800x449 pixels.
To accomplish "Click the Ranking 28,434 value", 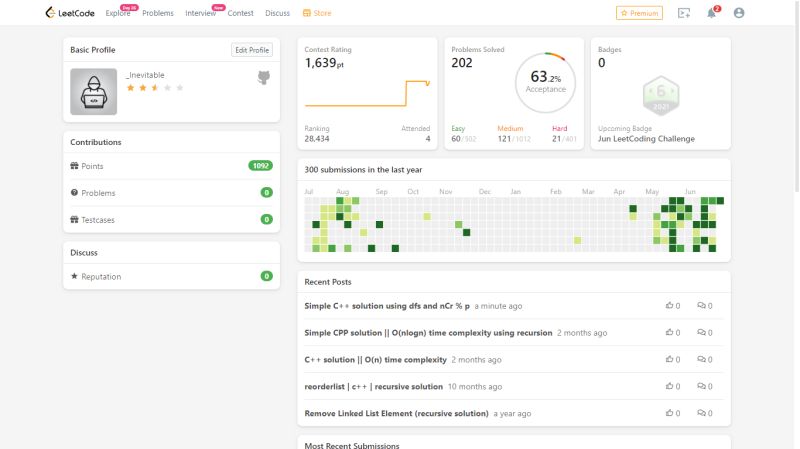I will click(317, 139).
